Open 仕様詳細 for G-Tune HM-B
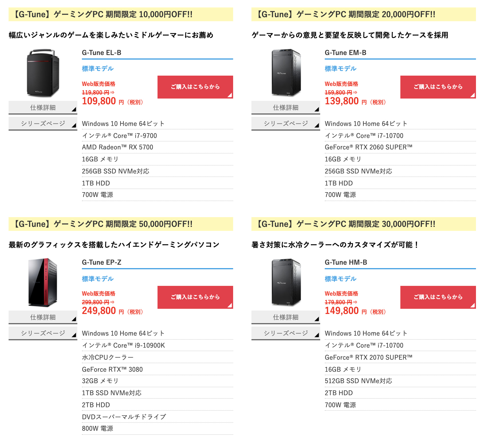Image resolution: width=488 pixels, height=448 pixels. [286, 317]
